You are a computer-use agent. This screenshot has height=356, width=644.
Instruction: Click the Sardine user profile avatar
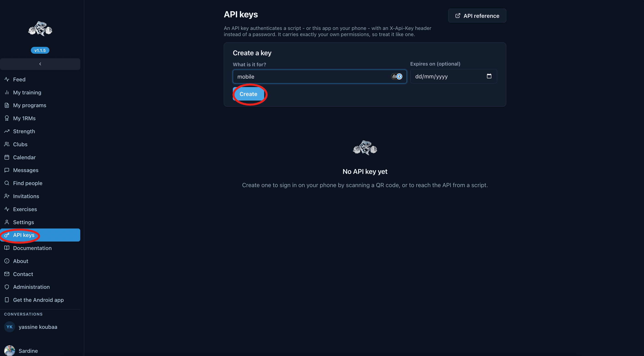point(10,351)
